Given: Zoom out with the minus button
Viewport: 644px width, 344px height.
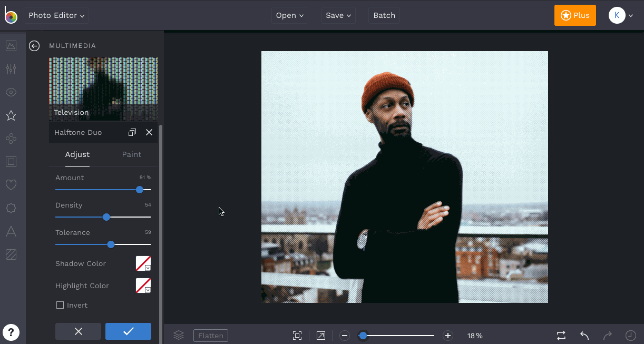Looking at the screenshot, I should click(345, 336).
